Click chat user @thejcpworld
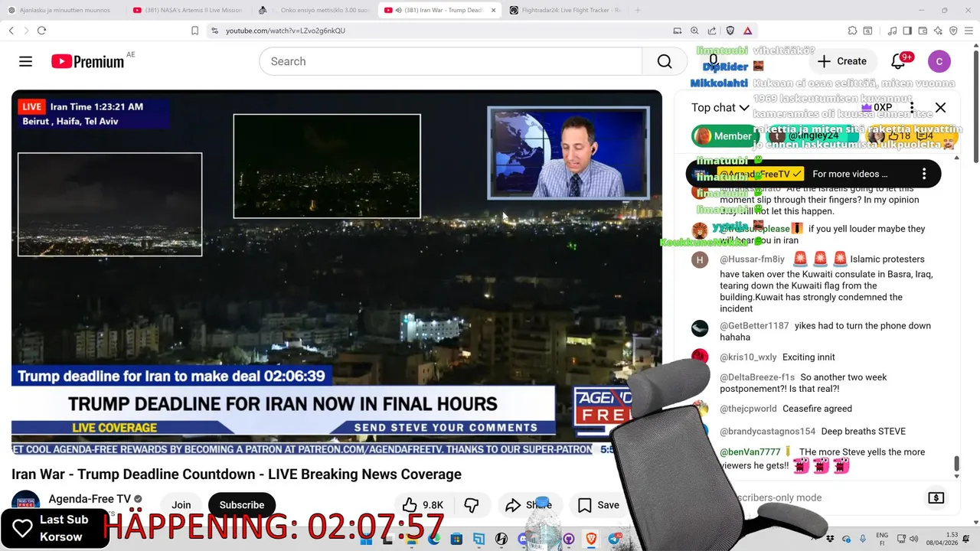Image resolution: width=980 pixels, height=551 pixels. [x=748, y=409]
